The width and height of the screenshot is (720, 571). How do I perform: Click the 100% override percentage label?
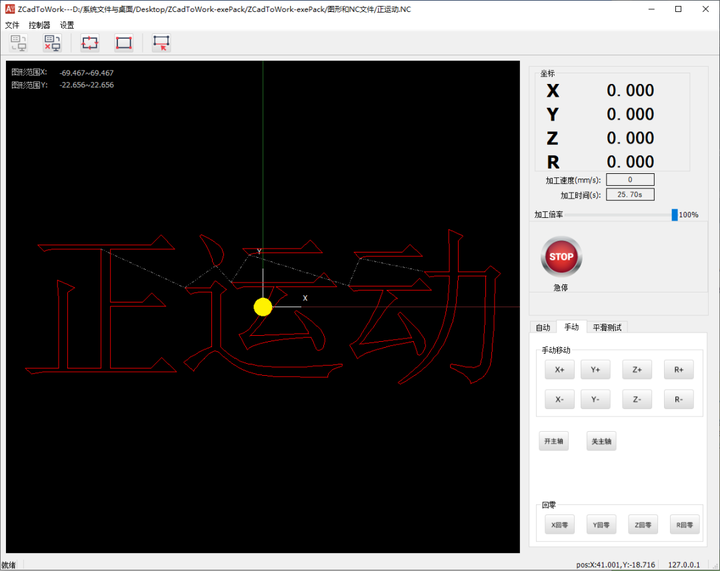pyautogui.click(x=688, y=214)
